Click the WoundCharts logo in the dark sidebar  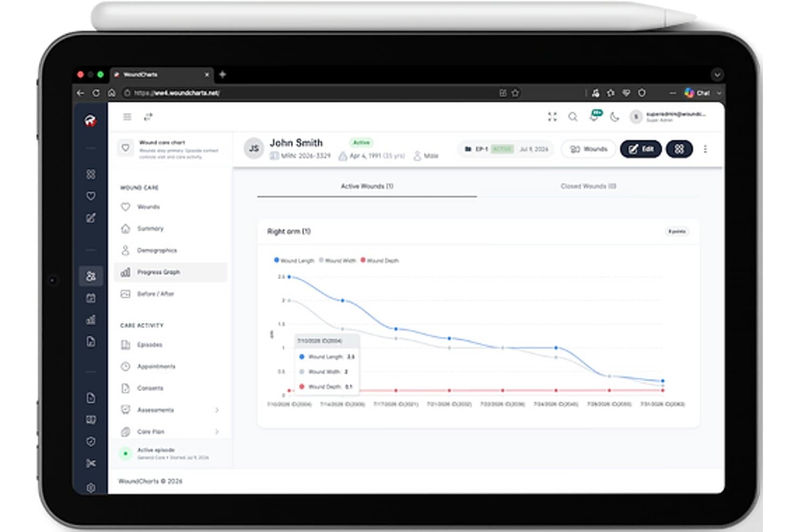tap(91, 120)
